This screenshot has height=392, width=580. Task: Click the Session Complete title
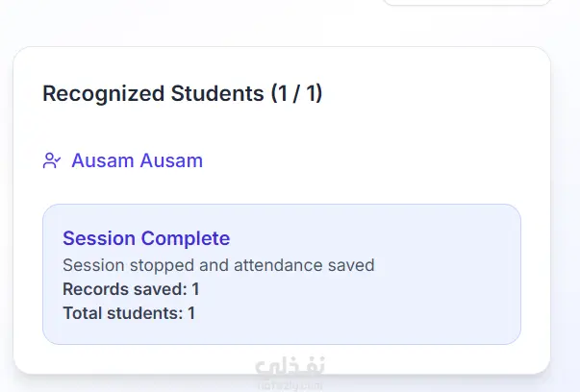146,238
